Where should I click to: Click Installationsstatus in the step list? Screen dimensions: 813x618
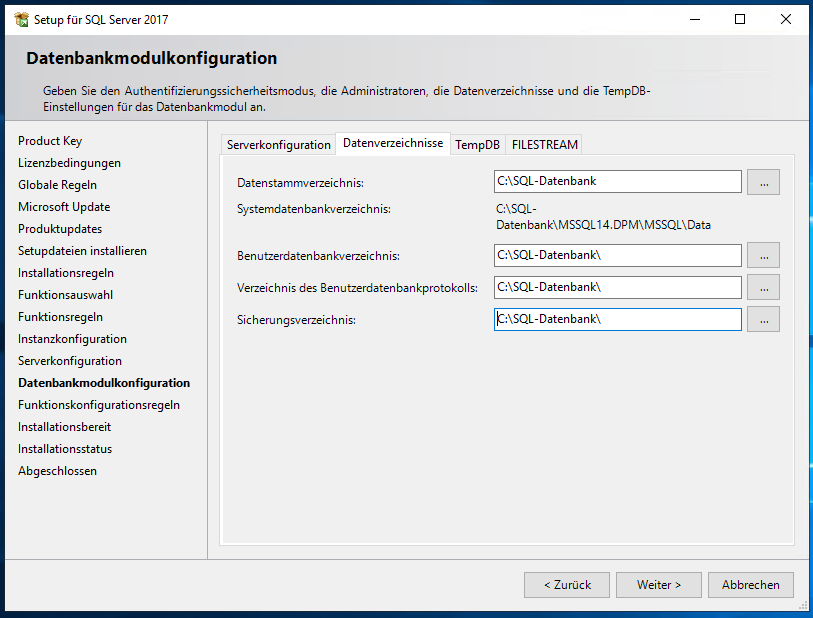pos(65,449)
